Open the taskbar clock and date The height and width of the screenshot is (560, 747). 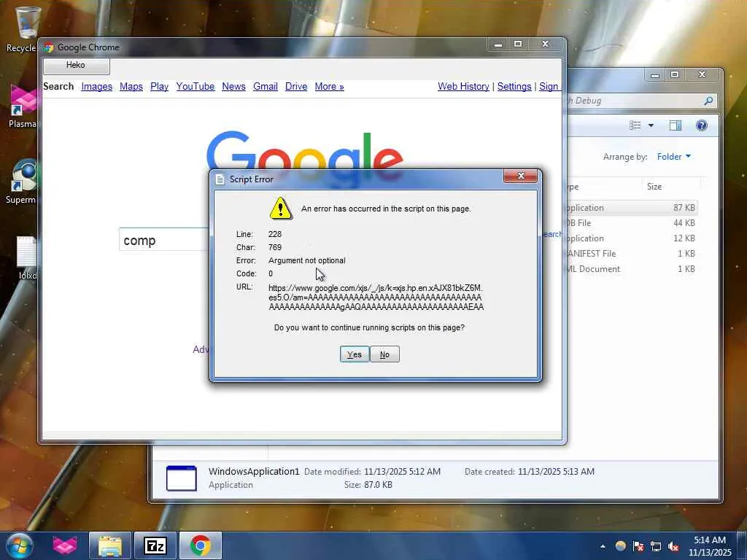[710, 546]
